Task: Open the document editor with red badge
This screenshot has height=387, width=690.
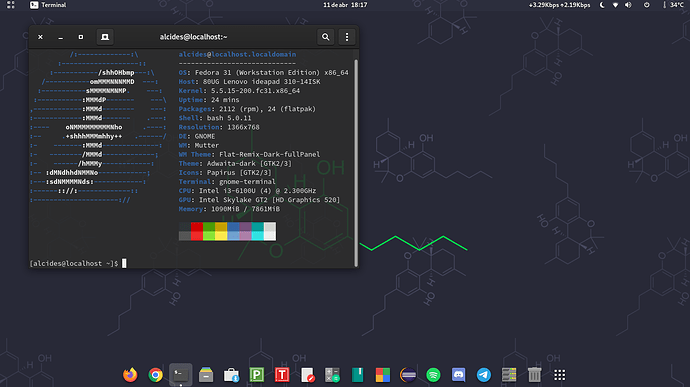Action: point(307,375)
